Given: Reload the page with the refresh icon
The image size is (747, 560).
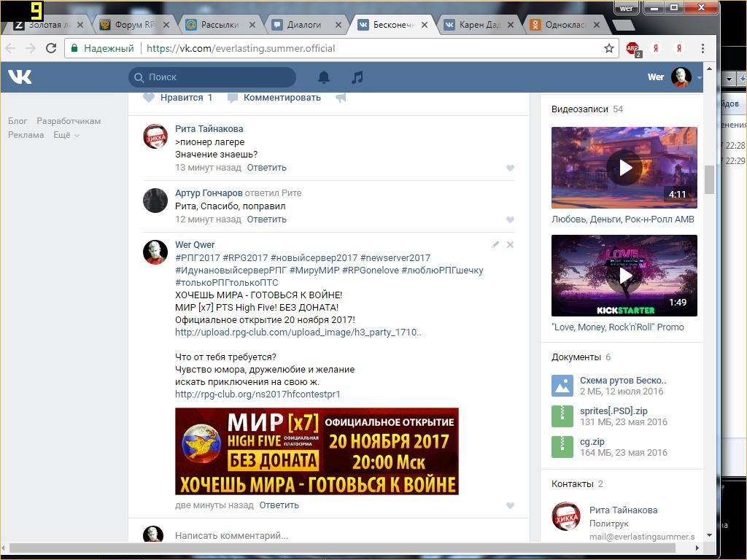Looking at the screenshot, I should pyautogui.click(x=51, y=48).
